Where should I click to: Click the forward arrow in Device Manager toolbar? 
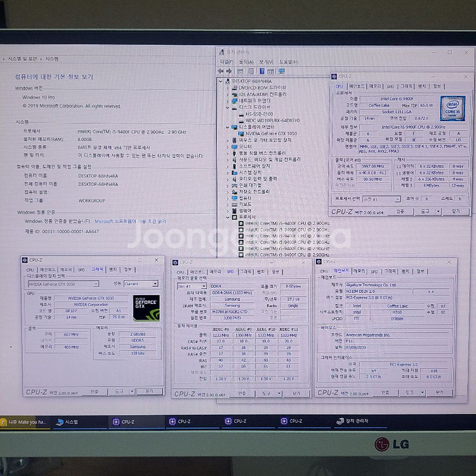tap(229, 71)
